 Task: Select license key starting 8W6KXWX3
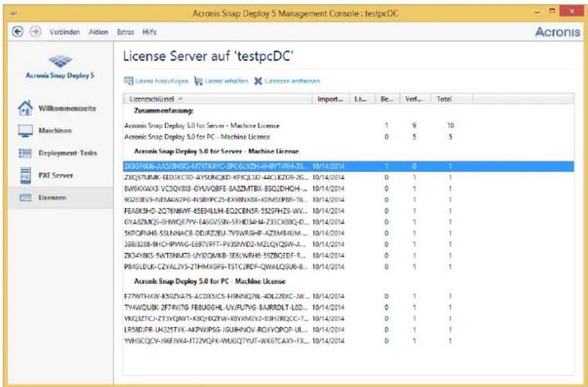(x=348, y=188)
